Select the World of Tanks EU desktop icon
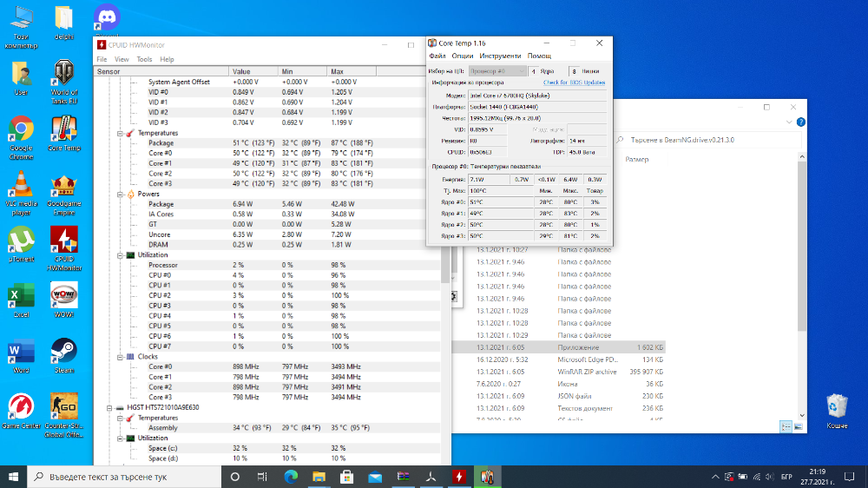Screen dimensions: 868x488 click(63, 82)
